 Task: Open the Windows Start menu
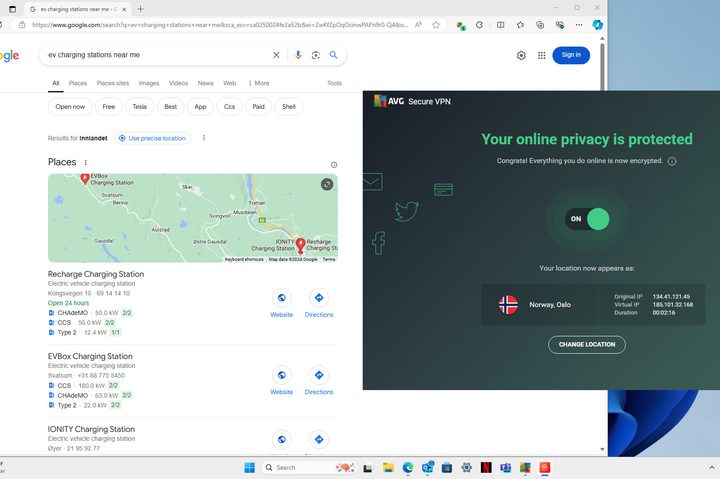point(249,468)
